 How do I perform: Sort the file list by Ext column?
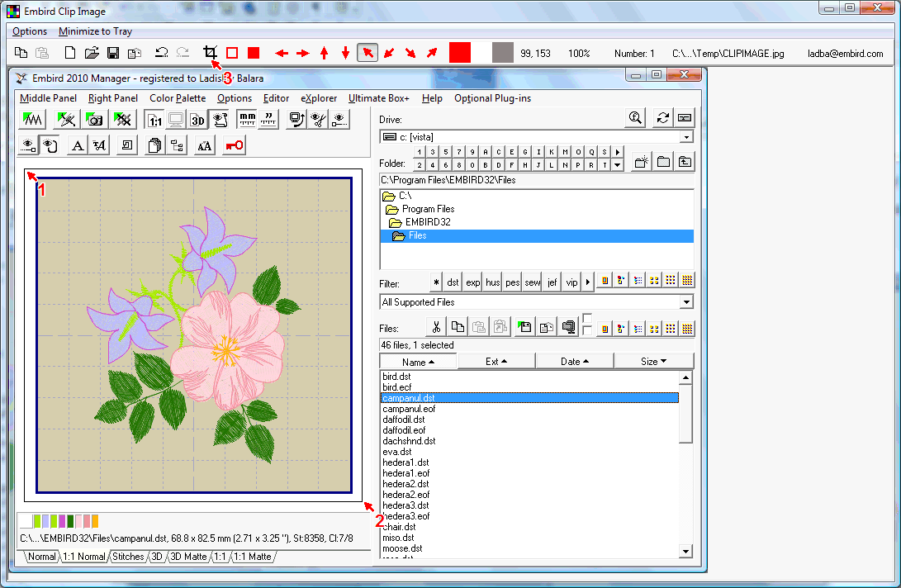pyautogui.click(x=496, y=362)
